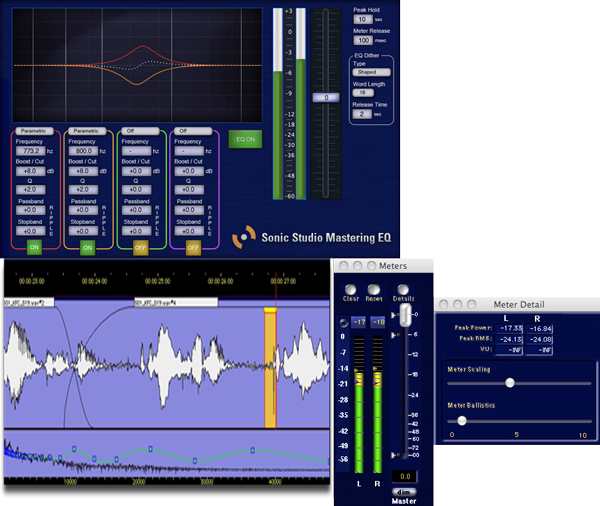Click red band Boost/Cut +8.0 field
This screenshot has width=600, height=506.
click(x=31, y=171)
